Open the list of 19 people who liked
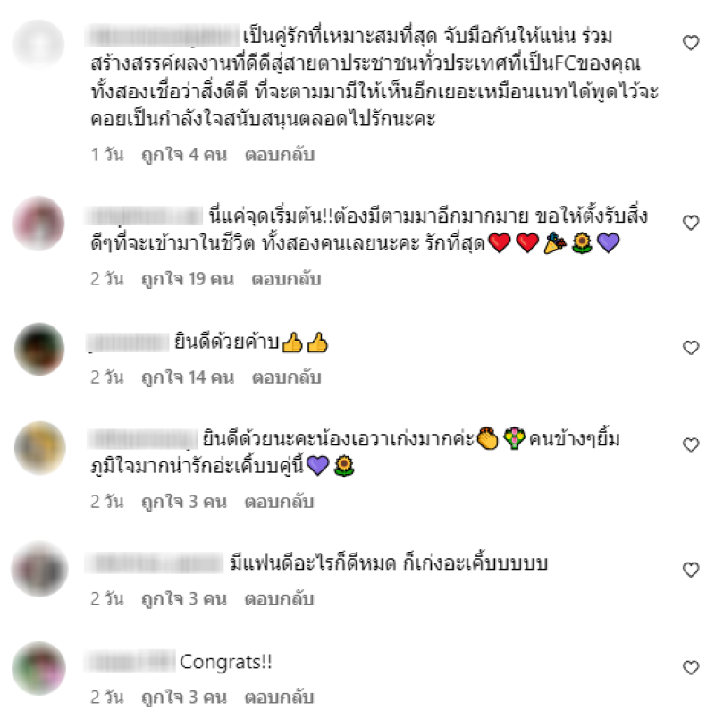 (x=188, y=279)
